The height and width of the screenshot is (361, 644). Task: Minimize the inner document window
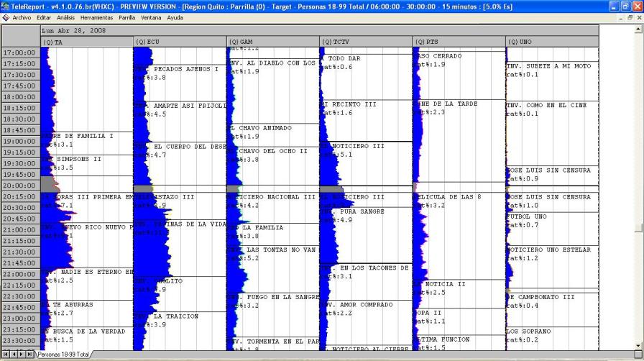(620, 18)
